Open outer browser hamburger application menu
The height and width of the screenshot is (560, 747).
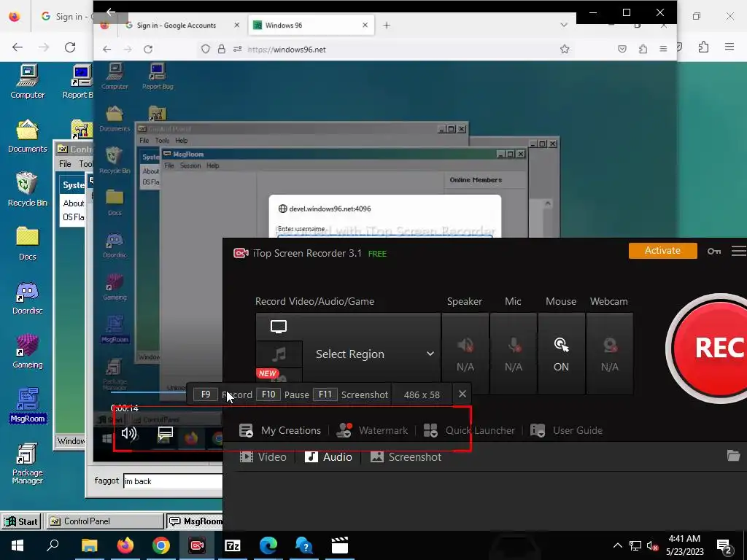click(729, 47)
